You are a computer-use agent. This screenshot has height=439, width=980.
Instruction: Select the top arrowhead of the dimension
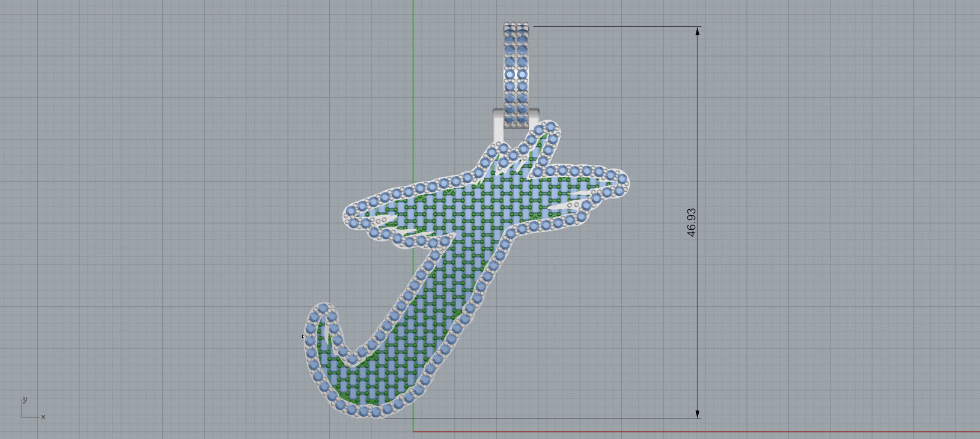(x=697, y=32)
